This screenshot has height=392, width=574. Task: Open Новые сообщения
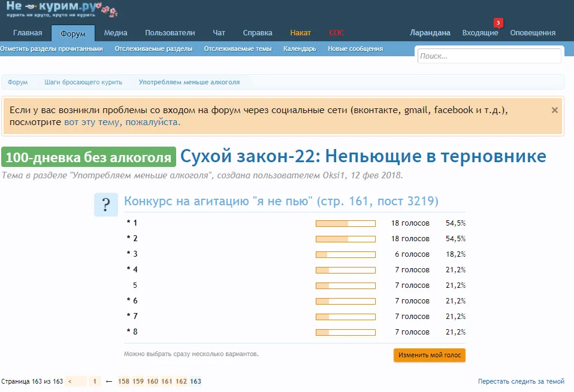pyautogui.click(x=355, y=48)
